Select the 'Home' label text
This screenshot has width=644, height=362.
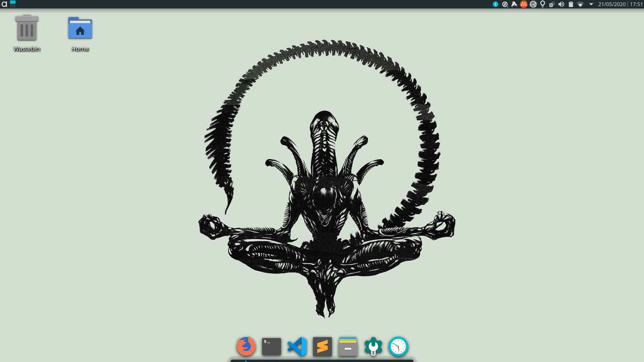[80, 49]
